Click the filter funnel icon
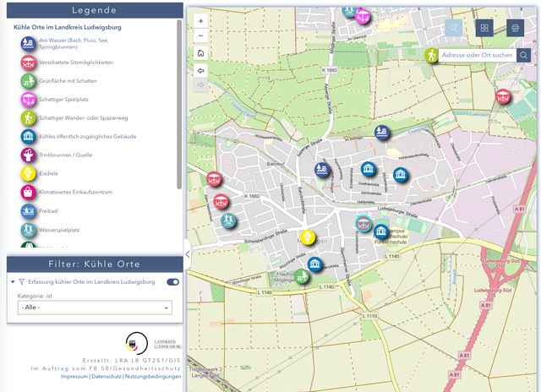The width and height of the screenshot is (541, 392). [x=21, y=282]
